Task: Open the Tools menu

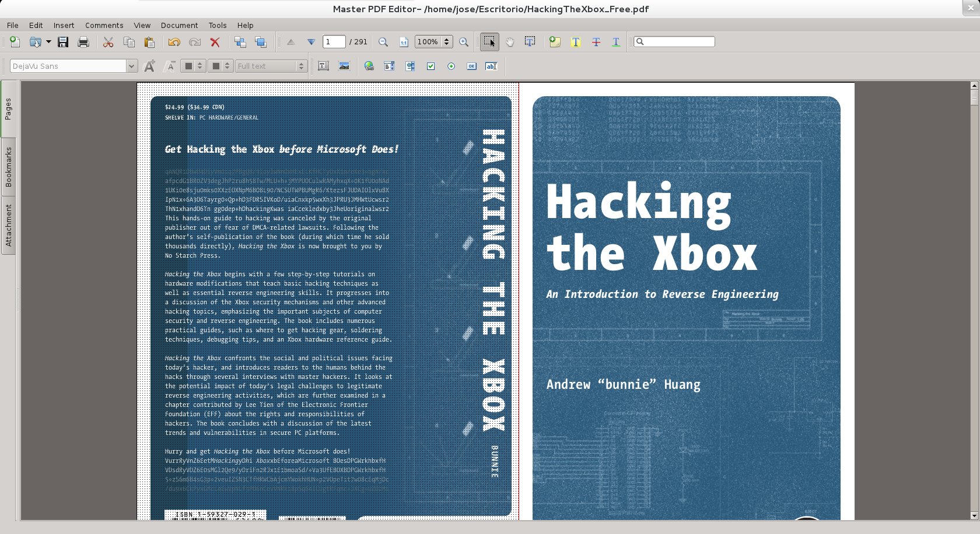Action: [218, 25]
